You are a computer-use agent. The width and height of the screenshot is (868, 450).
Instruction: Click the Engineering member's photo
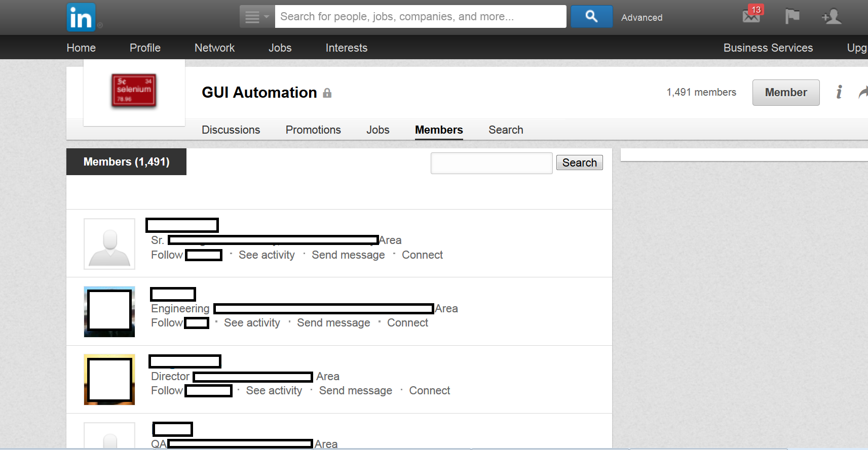(109, 312)
